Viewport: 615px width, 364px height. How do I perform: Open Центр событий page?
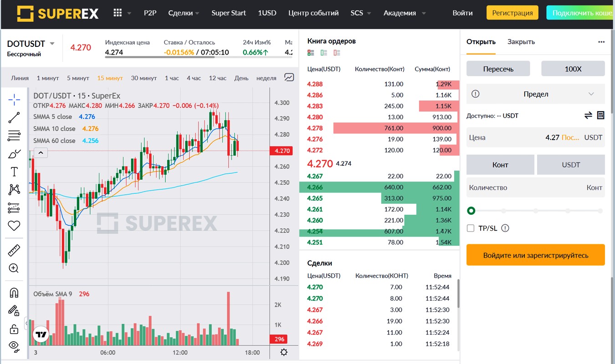click(x=313, y=13)
